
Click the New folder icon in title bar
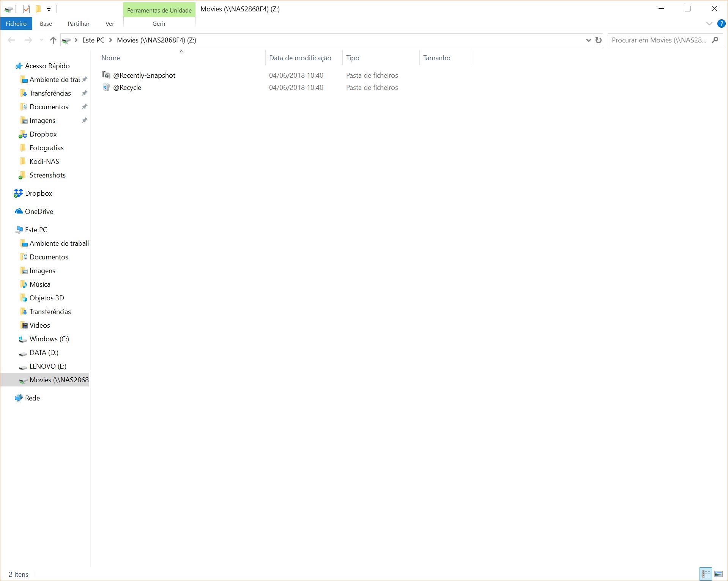[38, 9]
